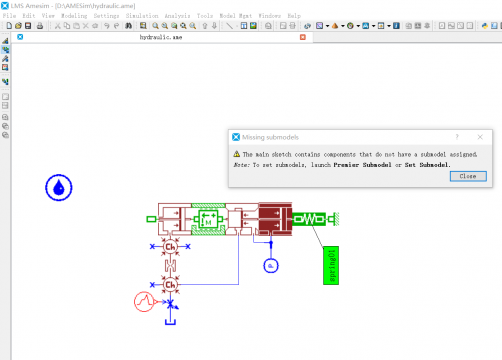
Task: Click the Python icon in toolbar
Action: coord(485,26)
